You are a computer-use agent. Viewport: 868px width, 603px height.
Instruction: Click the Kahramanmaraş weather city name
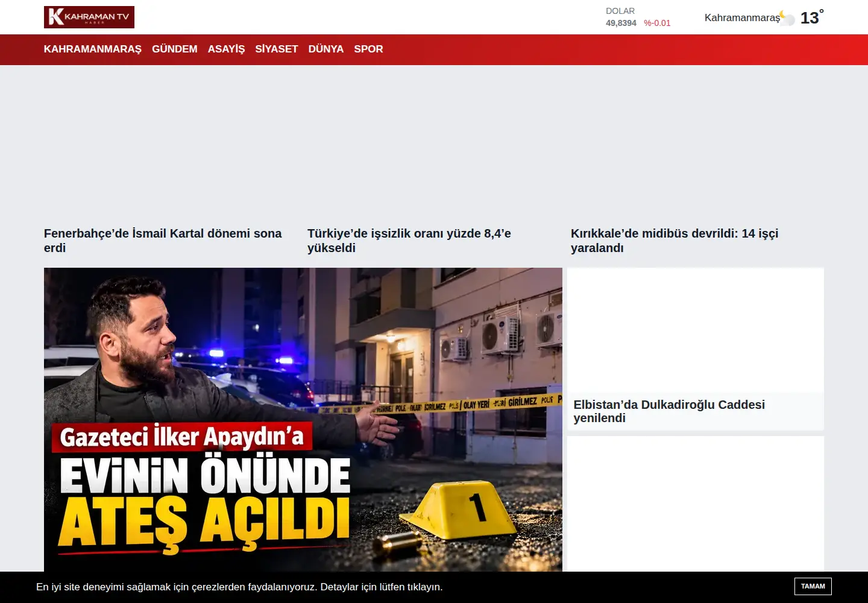tap(742, 18)
